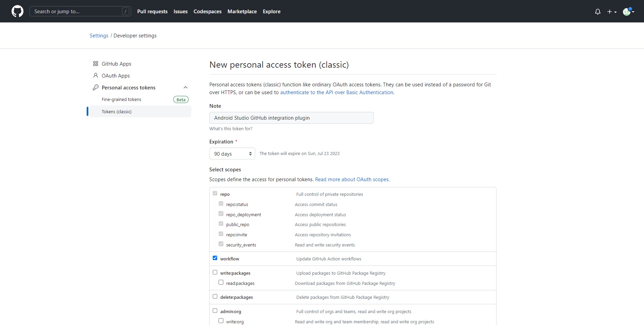
Task: Open the 90 days expiration dropdown
Action: tap(232, 154)
